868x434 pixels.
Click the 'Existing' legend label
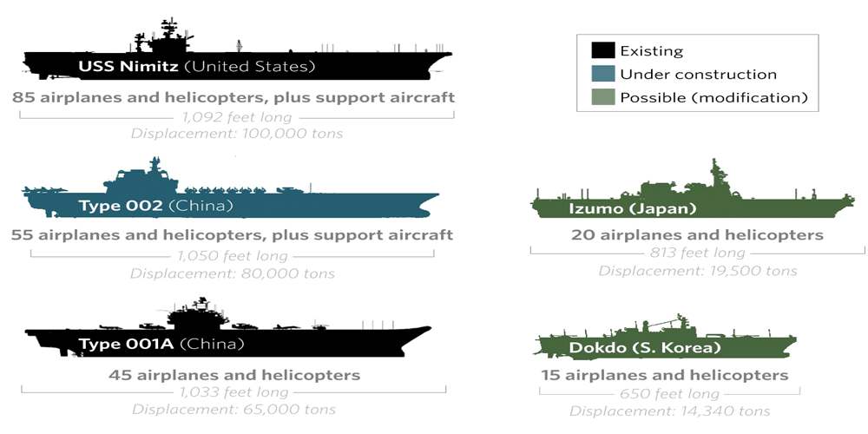652,51
